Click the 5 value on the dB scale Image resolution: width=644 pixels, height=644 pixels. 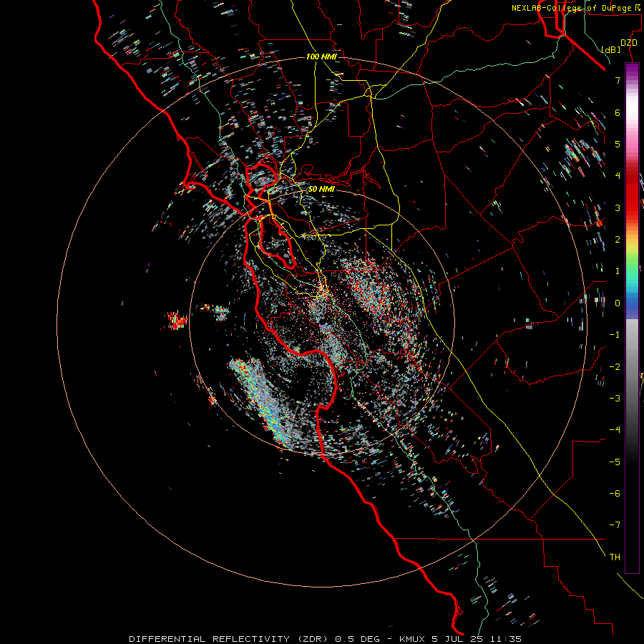click(618, 144)
